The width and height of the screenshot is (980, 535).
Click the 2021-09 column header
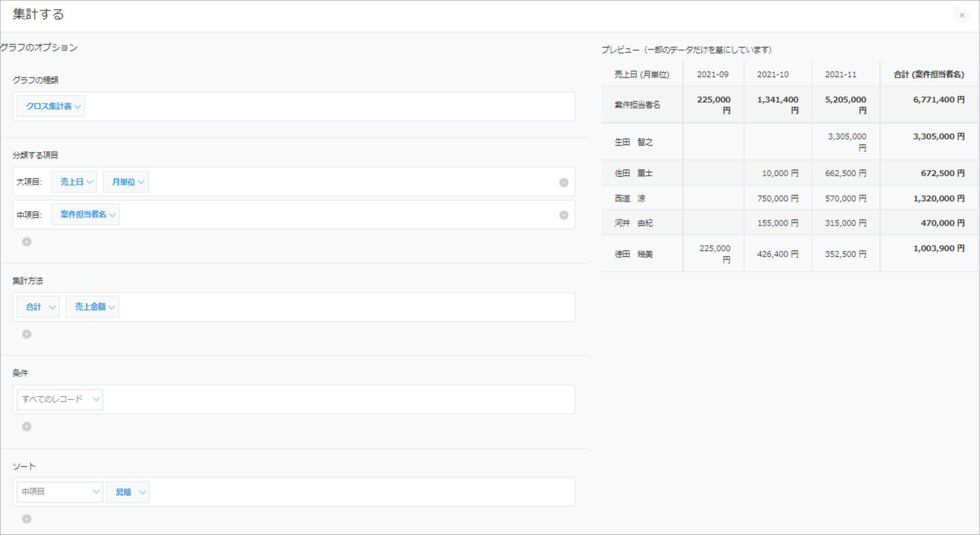713,74
